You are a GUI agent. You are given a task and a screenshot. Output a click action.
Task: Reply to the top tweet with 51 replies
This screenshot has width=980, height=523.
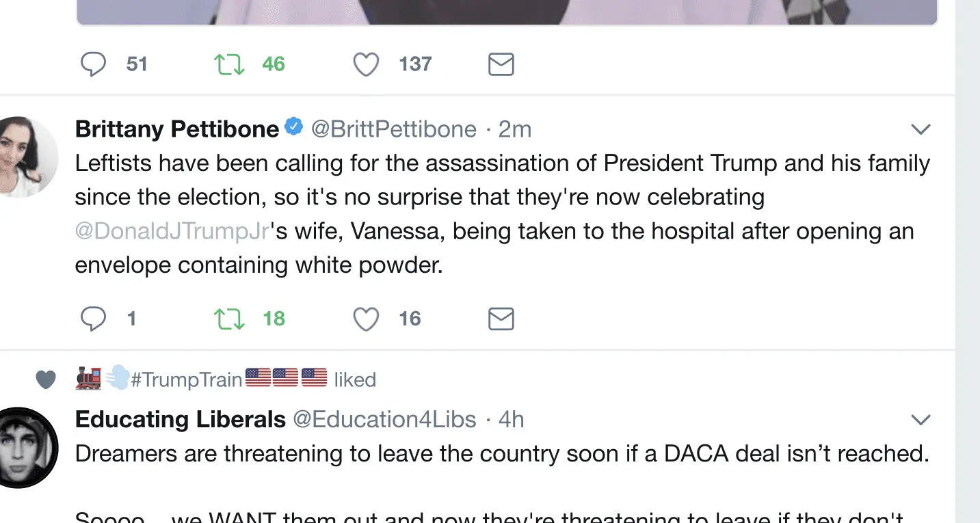tap(94, 64)
